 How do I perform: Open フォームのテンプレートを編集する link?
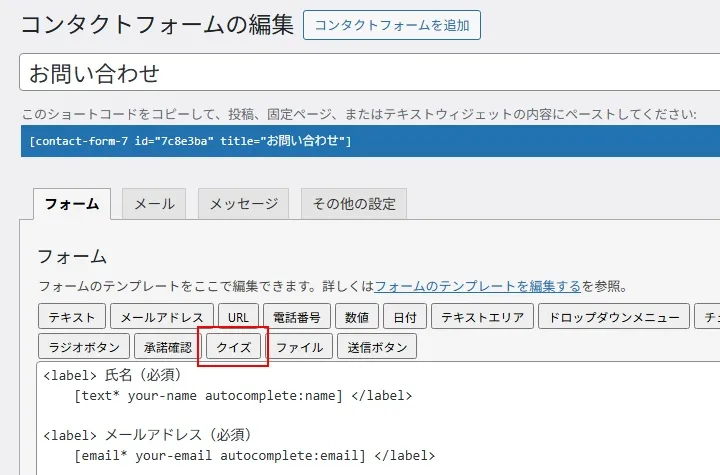477,286
